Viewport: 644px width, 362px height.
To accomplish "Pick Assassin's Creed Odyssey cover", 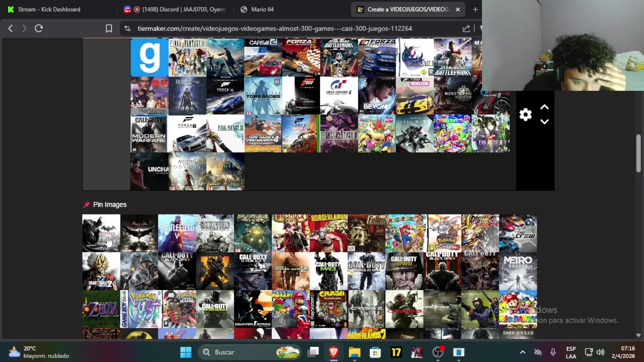I will [x=187, y=172].
